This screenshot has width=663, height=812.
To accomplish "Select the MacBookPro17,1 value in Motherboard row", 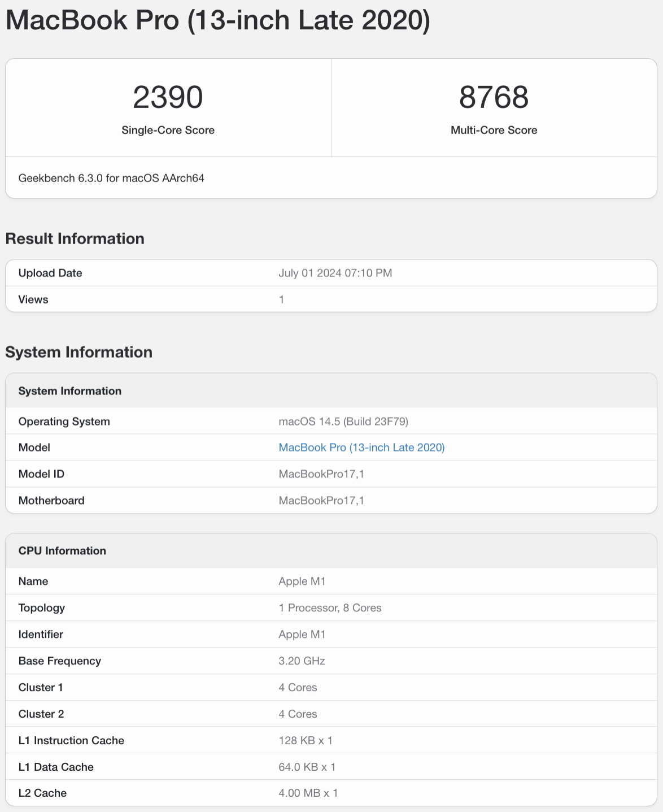I will click(x=321, y=501).
